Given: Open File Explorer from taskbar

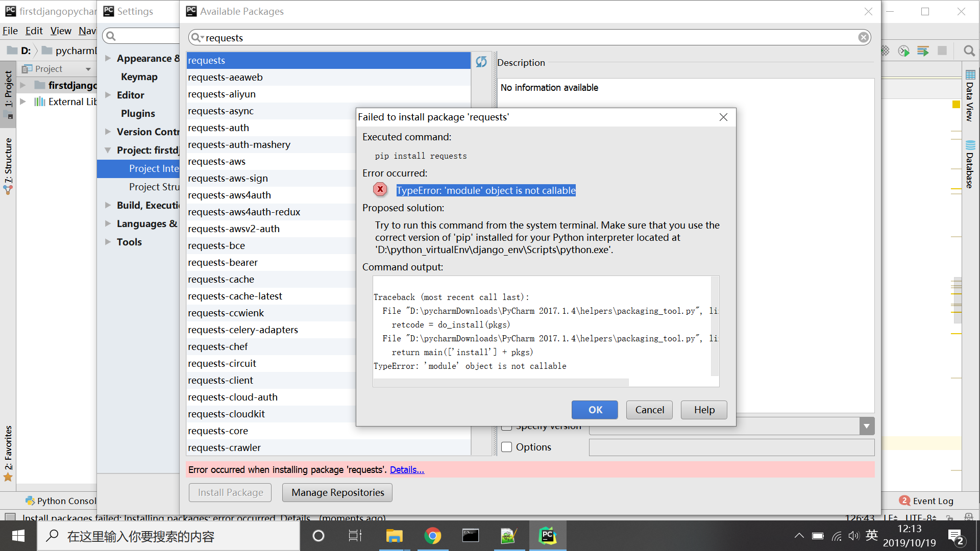Looking at the screenshot, I should pos(394,536).
